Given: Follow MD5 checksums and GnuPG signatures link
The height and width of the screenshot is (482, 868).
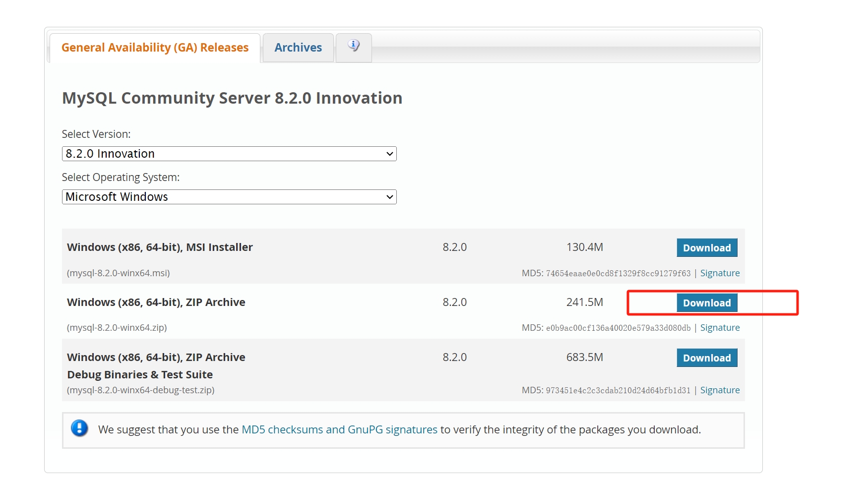Looking at the screenshot, I should [x=339, y=429].
